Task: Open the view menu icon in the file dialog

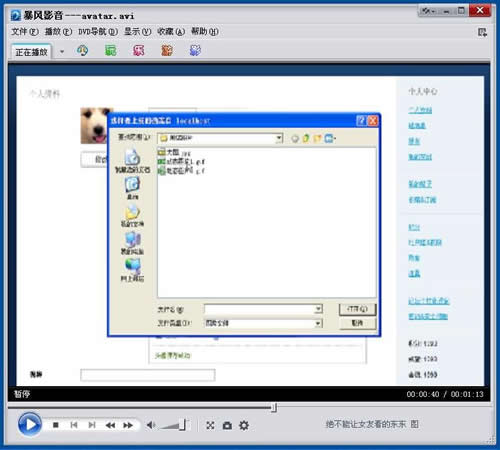Action: point(330,138)
